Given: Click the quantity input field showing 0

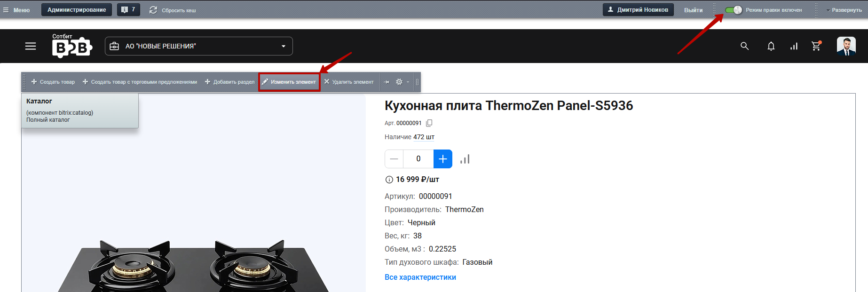Looking at the screenshot, I should tap(418, 159).
